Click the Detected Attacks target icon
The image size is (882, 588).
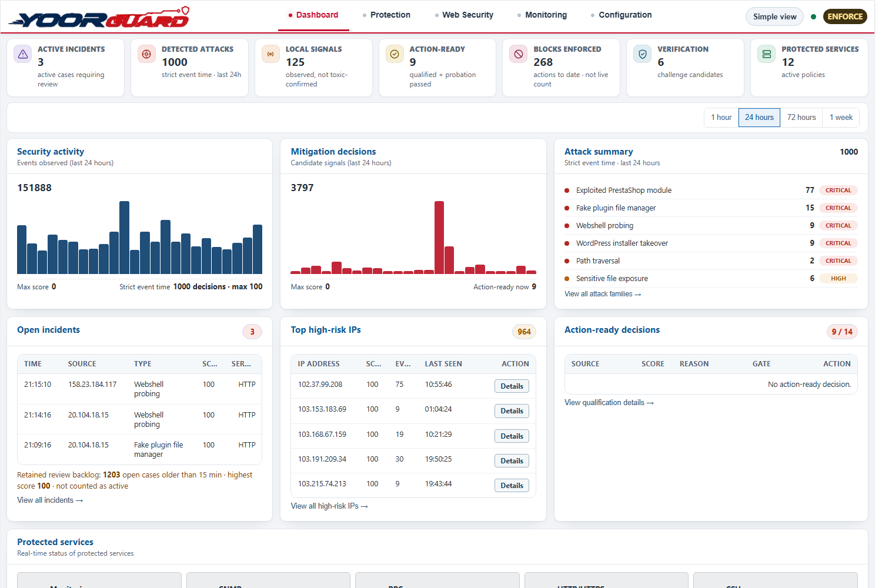click(x=146, y=54)
